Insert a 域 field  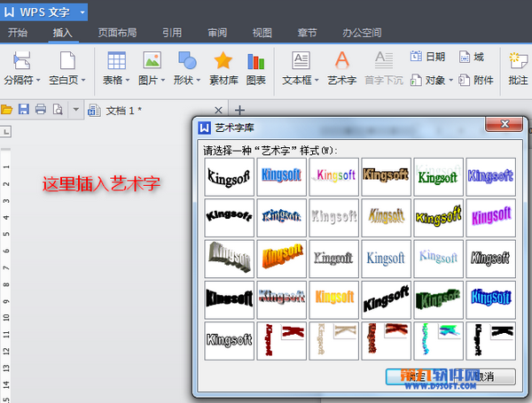[x=471, y=57]
